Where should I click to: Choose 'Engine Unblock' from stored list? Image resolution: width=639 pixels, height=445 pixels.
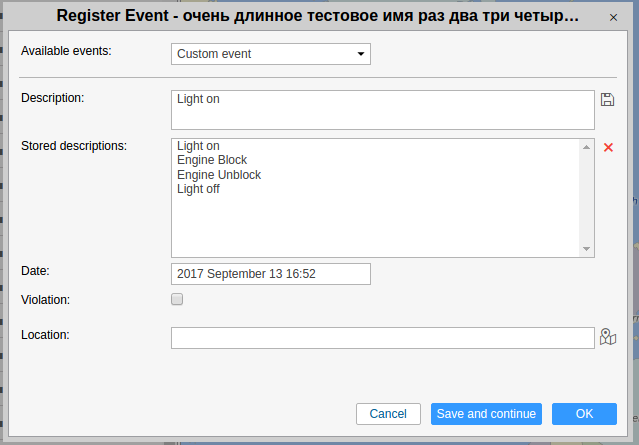(219, 175)
